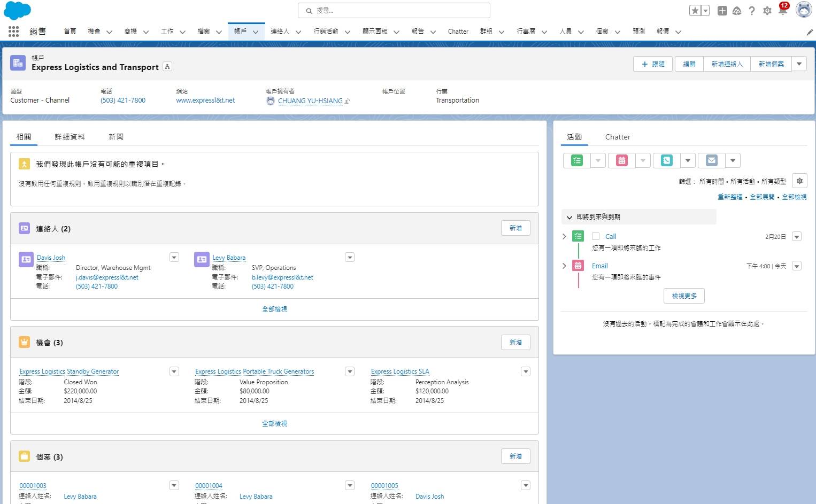Open the Setup gear icon

point(767,10)
